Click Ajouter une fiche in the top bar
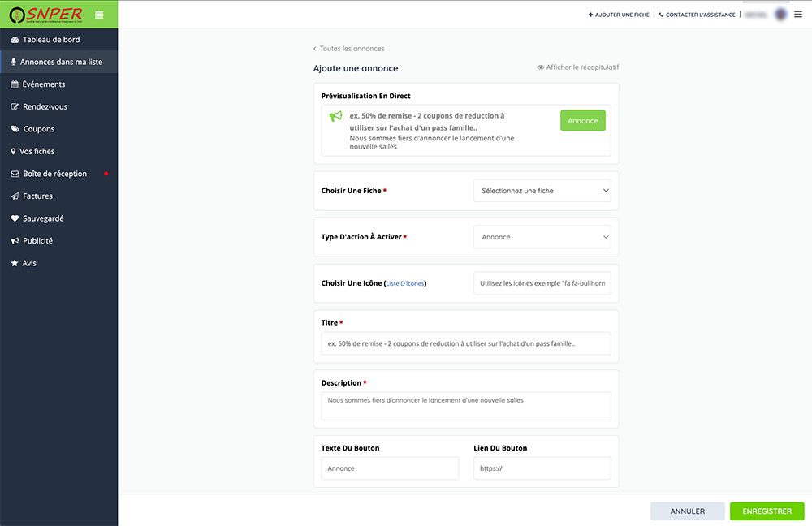Image resolution: width=812 pixels, height=526 pixels. coord(619,15)
